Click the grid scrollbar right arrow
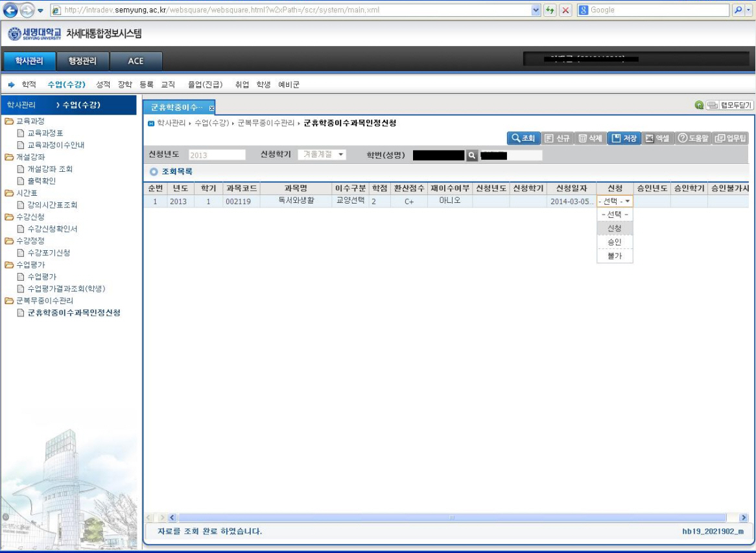Screen dimensions: 756x553 744,518
